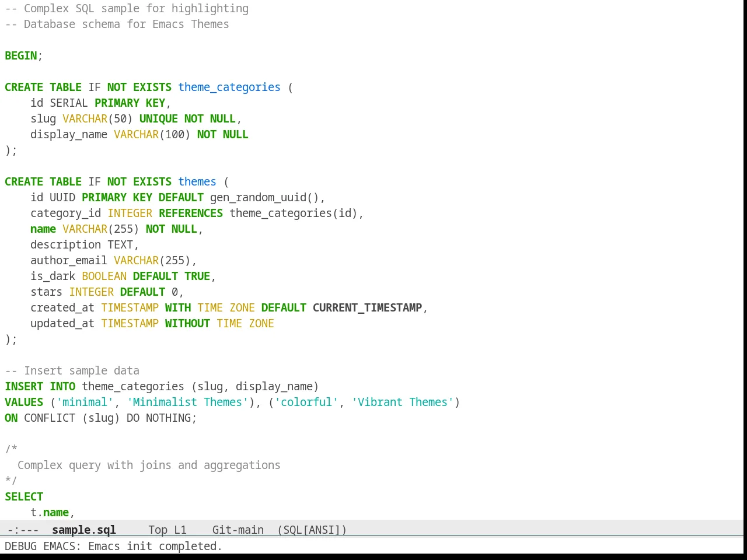This screenshot has width=747, height=560.
Task: Click UNIQUE keyword on the slug line
Action: point(159,118)
